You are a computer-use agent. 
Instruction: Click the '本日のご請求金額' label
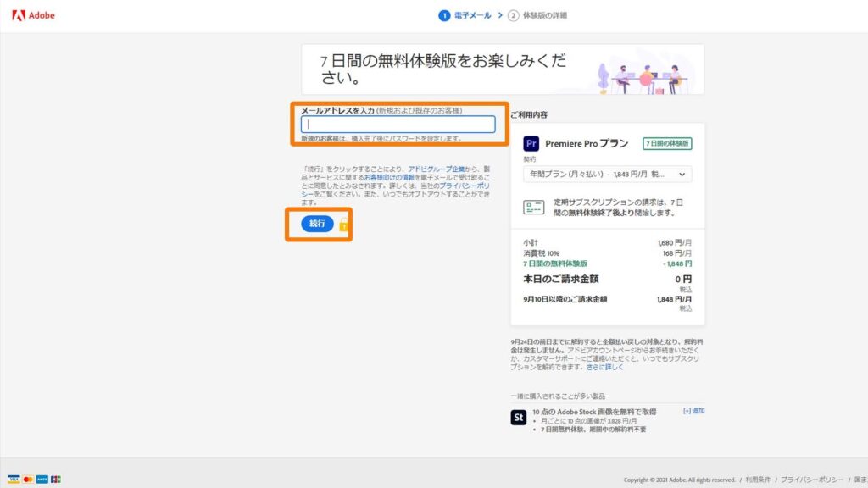pos(561,279)
